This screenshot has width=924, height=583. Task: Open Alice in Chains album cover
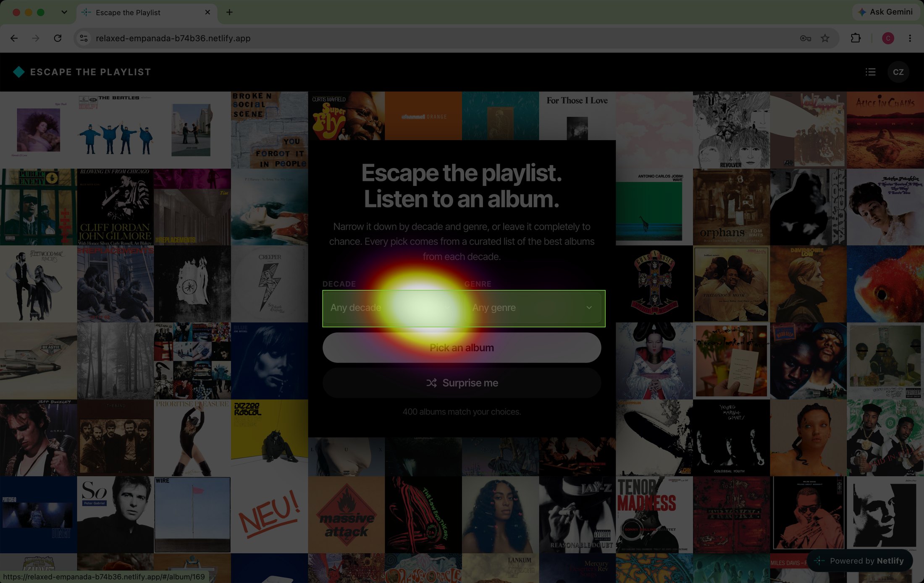[x=885, y=130]
